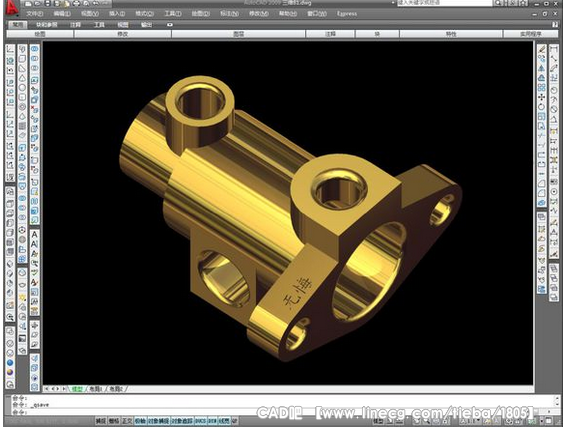Image resolution: width=563 pixels, height=430 pixels.
Task: Toggle 对象捕捉 object snap in status bar
Action: (158, 421)
